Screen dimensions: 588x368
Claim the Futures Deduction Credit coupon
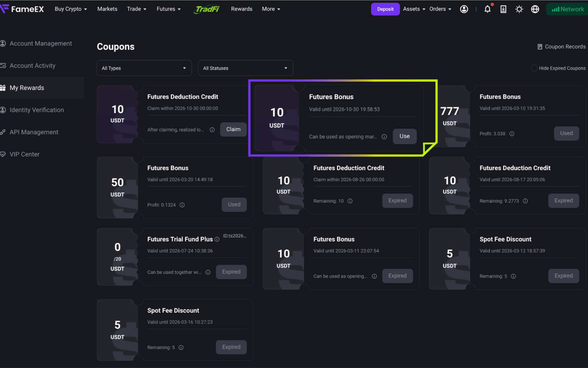233,129
